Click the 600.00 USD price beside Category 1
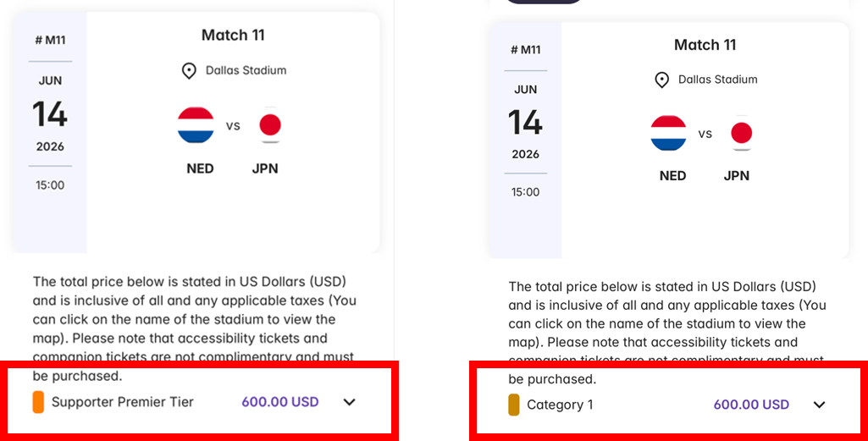This screenshot has width=868, height=441. 751,405
